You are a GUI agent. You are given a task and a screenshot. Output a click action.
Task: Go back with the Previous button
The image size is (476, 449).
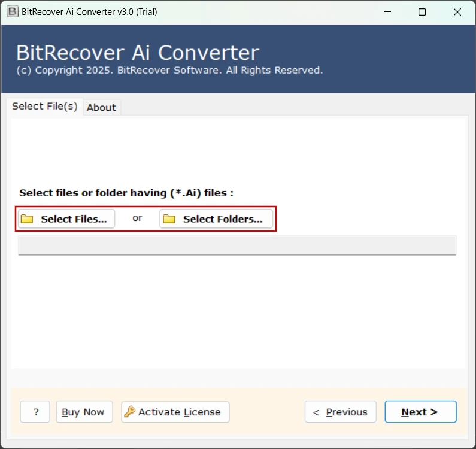340,412
